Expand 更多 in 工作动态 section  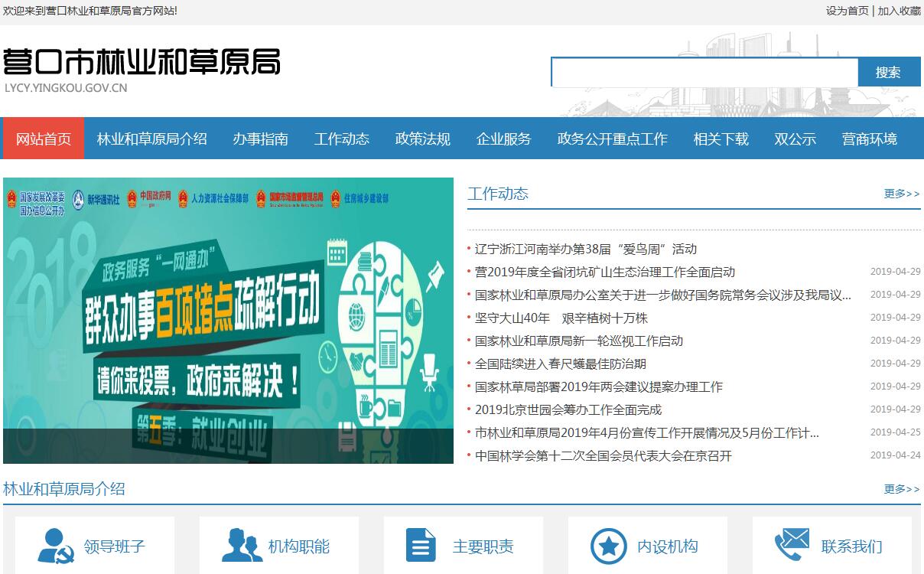click(901, 194)
